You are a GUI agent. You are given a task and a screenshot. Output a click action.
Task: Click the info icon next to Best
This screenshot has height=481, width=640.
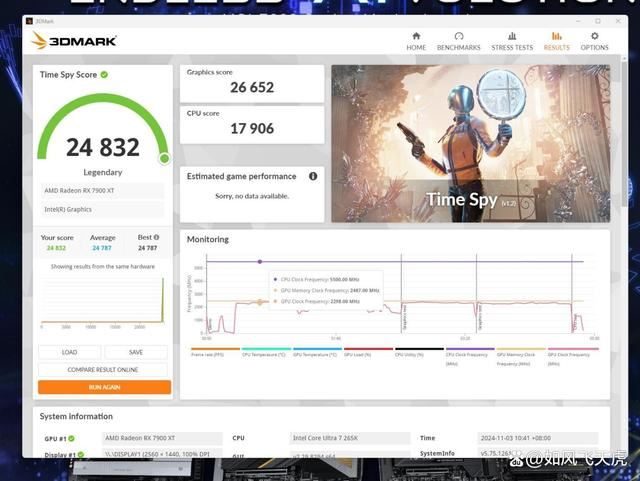(156, 237)
